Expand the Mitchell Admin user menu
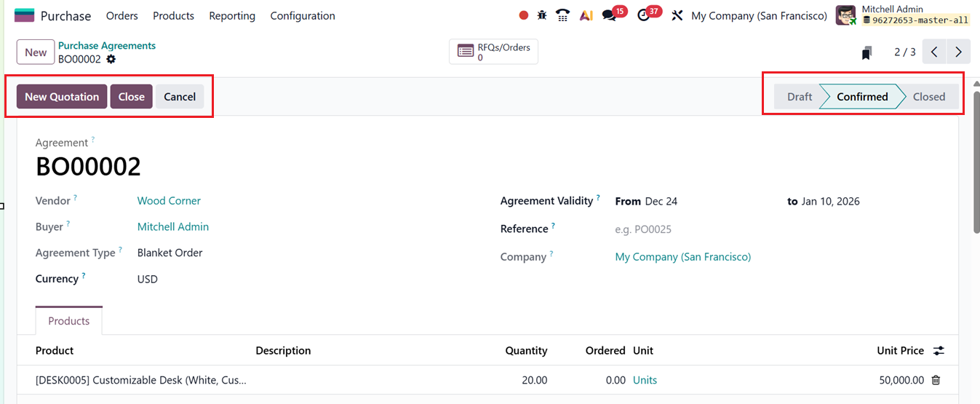 pos(902,15)
